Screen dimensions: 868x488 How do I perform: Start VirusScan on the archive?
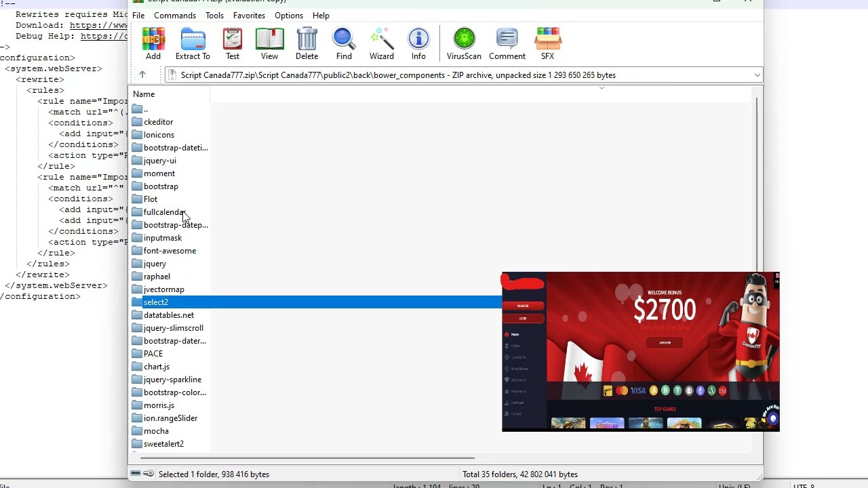point(464,44)
